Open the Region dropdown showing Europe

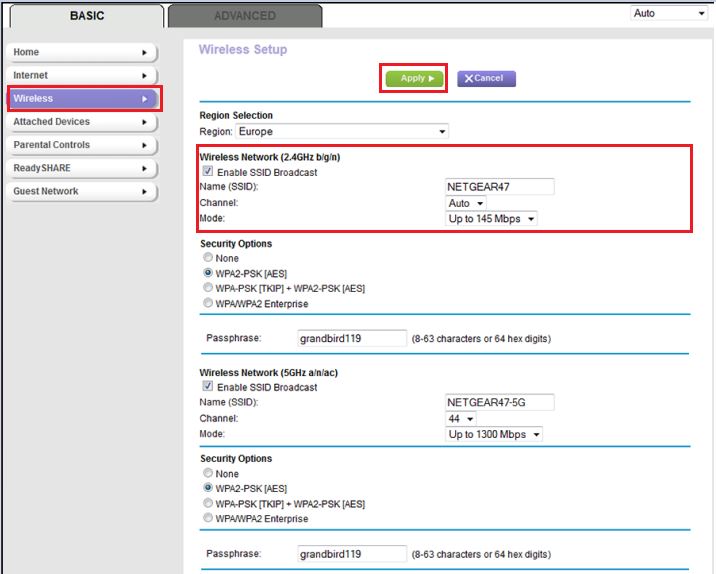point(342,131)
